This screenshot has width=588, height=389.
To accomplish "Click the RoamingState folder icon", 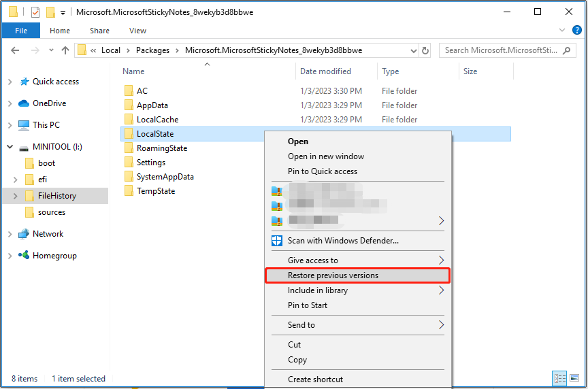I will (129, 148).
